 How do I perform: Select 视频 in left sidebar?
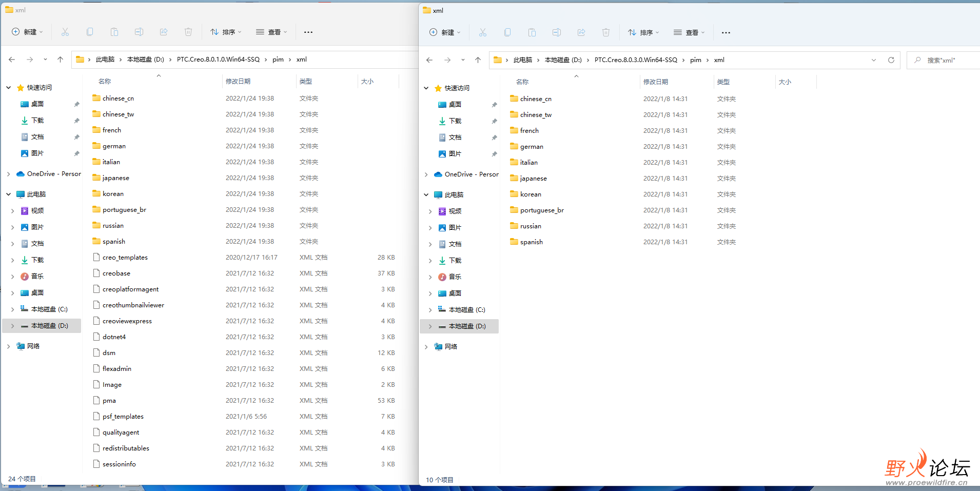[37, 211]
